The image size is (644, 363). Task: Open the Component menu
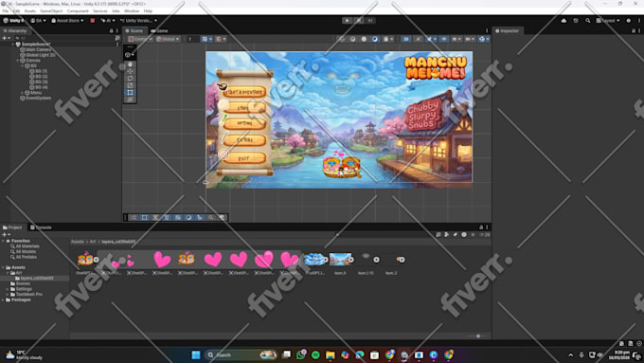point(78,11)
